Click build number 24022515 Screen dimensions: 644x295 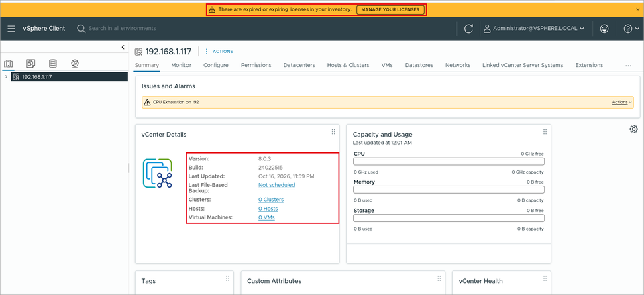coord(270,168)
